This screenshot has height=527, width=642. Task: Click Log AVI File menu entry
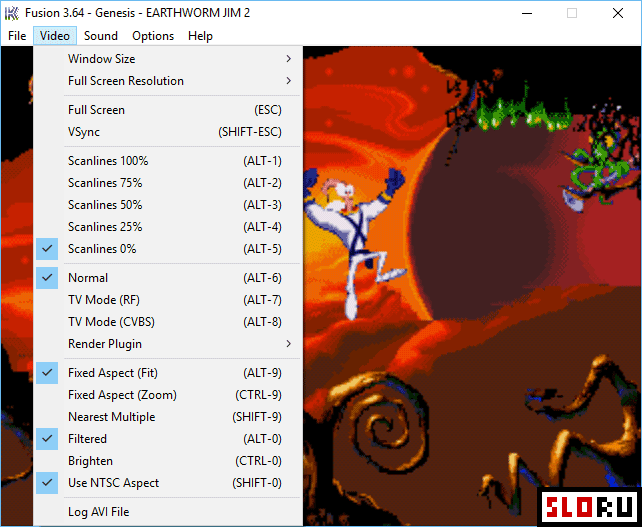pyautogui.click(x=168, y=512)
